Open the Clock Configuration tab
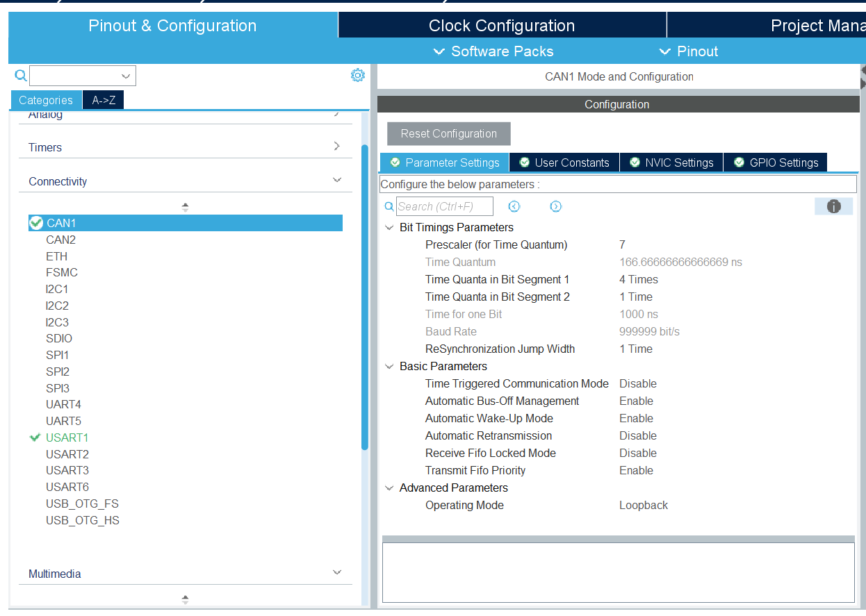This screenshot has height=616, width=866. point(501,26)
